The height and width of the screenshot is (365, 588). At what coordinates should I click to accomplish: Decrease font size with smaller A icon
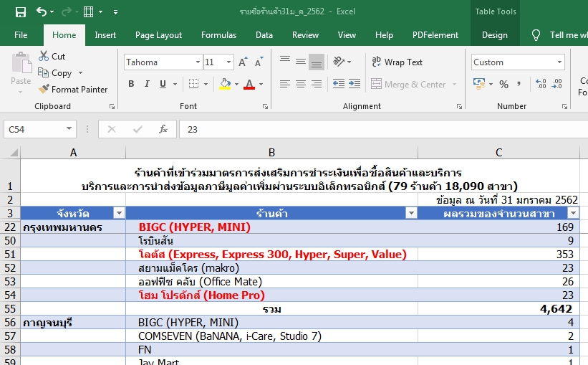pyautogui.click(x=259, y=62)
